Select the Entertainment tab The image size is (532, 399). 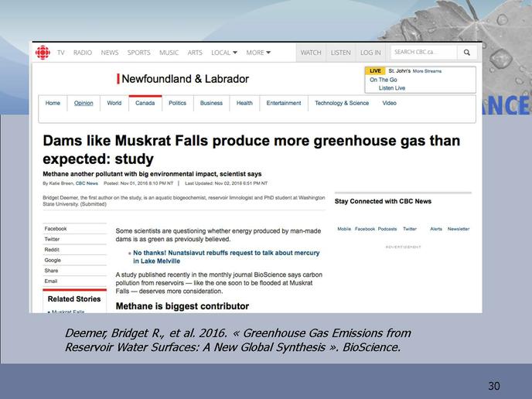284,103
